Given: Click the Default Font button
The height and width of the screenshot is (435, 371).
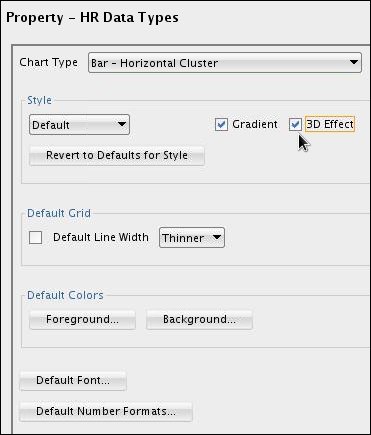Looking at the screenshot, I should 73,380.
